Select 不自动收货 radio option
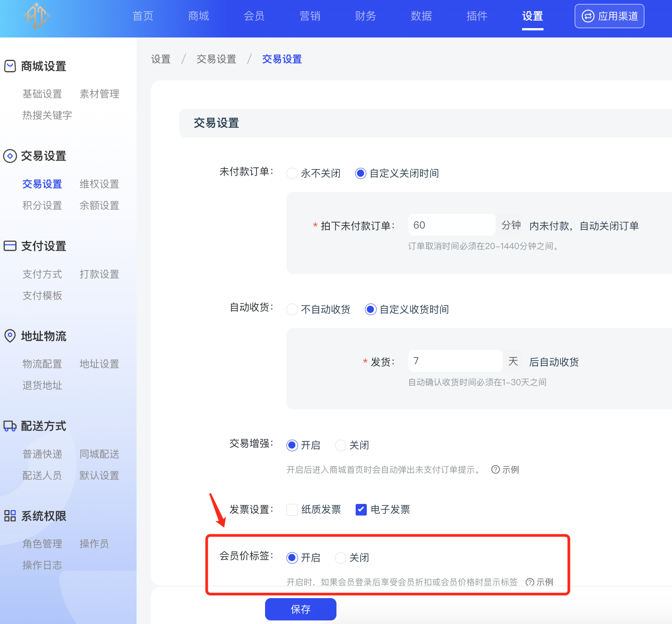The height and width of the screenshot is (624, 672). [292, 309]
